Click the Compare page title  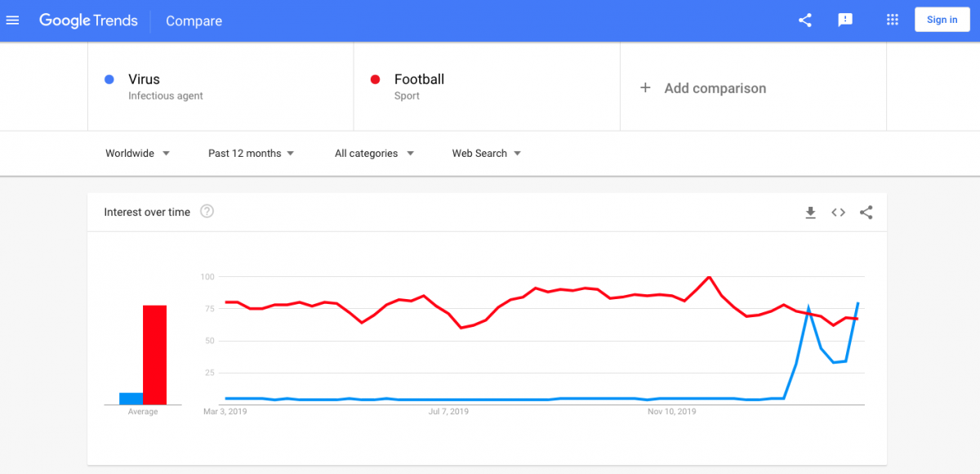194,21
